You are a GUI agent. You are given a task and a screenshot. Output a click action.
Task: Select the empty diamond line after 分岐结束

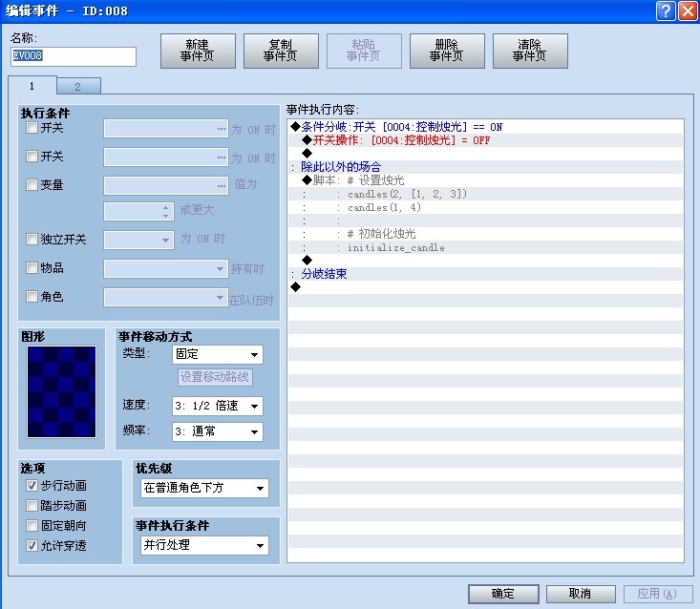(485, 287)
